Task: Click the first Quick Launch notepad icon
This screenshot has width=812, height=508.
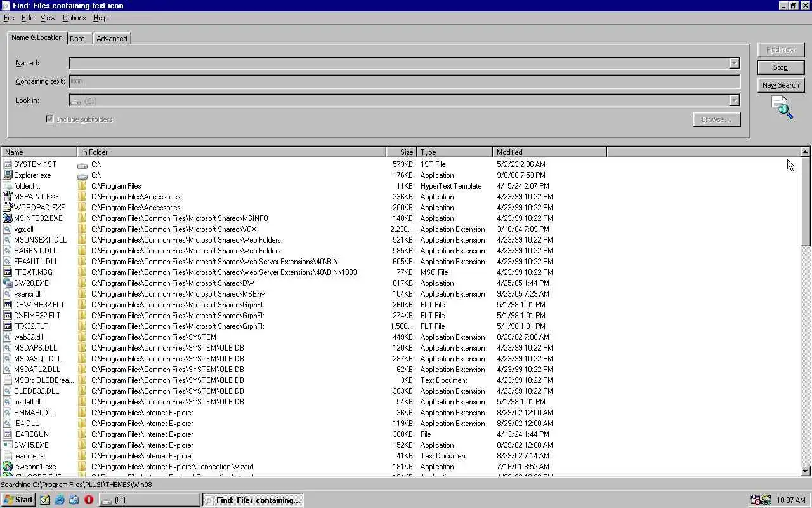Action: [x=45, y=500]
